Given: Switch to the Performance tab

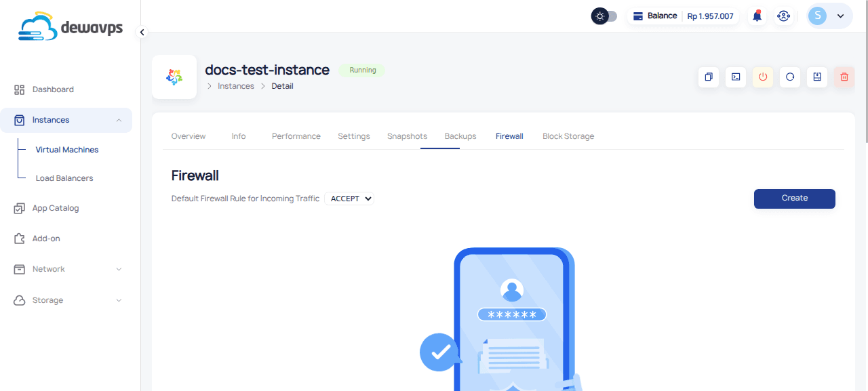Looking at the screenshot, I should click(x=296, y=136).
